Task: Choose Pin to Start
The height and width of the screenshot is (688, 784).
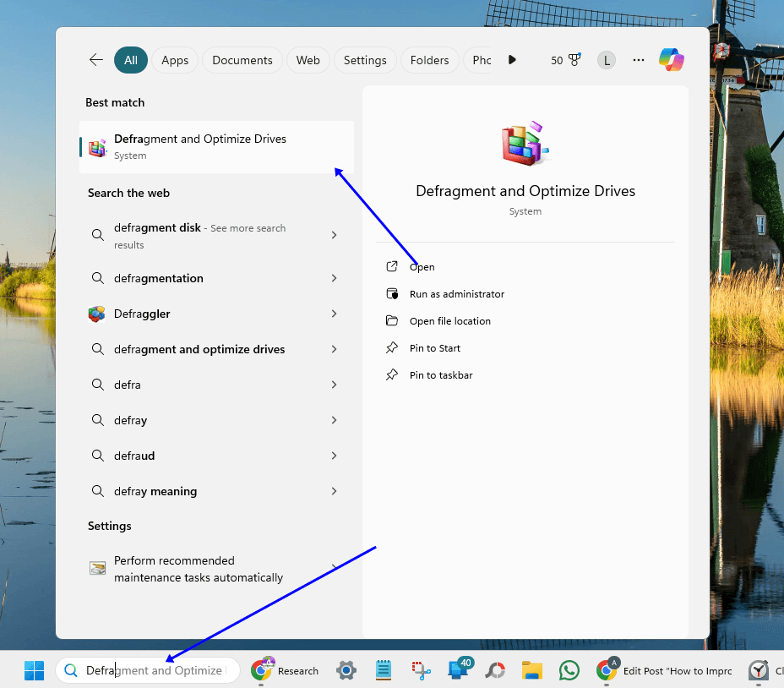Action: click(x=435, y=348)
